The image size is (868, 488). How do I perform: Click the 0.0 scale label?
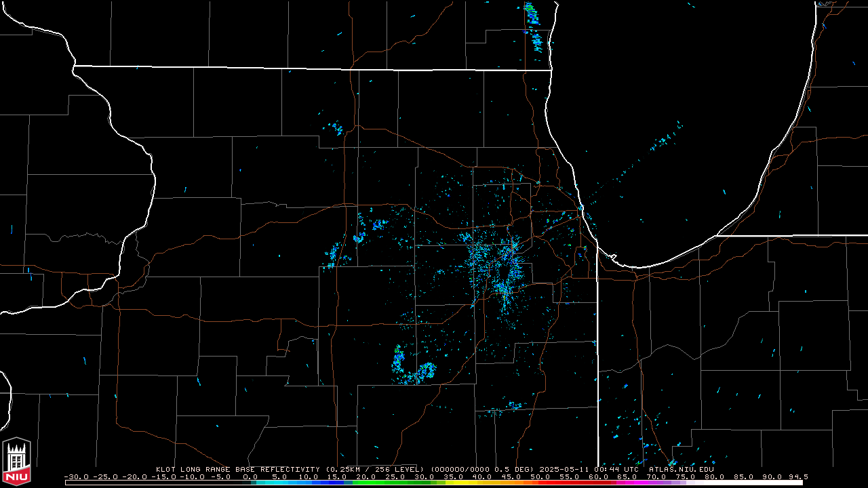click(x=250, y=476)
